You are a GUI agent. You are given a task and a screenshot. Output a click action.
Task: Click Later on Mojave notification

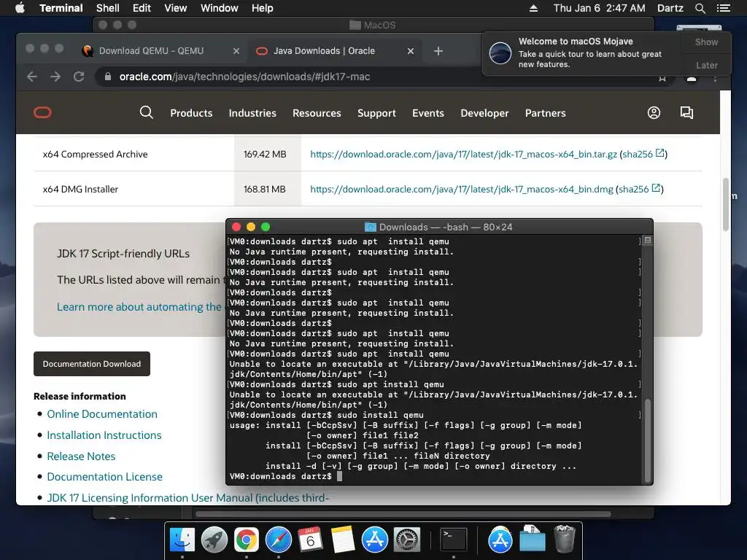pyautogui.click(x=706, y=65)
